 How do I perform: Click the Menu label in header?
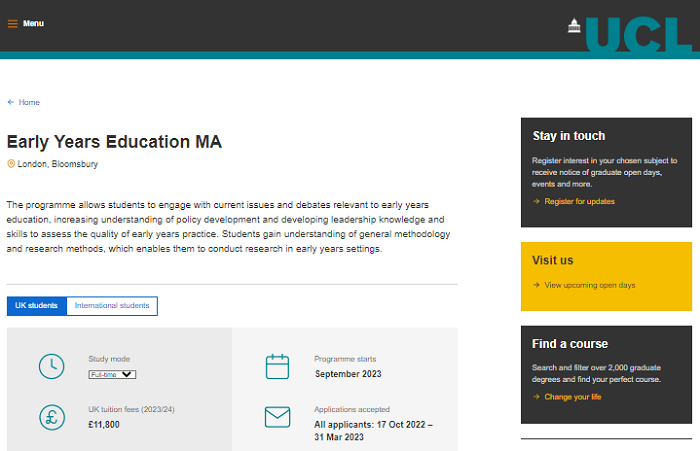pos(34,23)
